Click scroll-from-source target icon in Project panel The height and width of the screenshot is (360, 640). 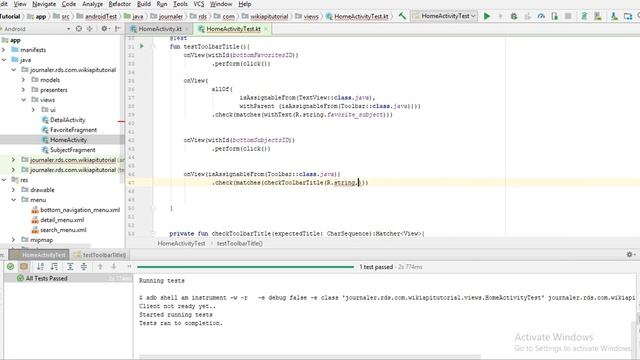[79, 29]
